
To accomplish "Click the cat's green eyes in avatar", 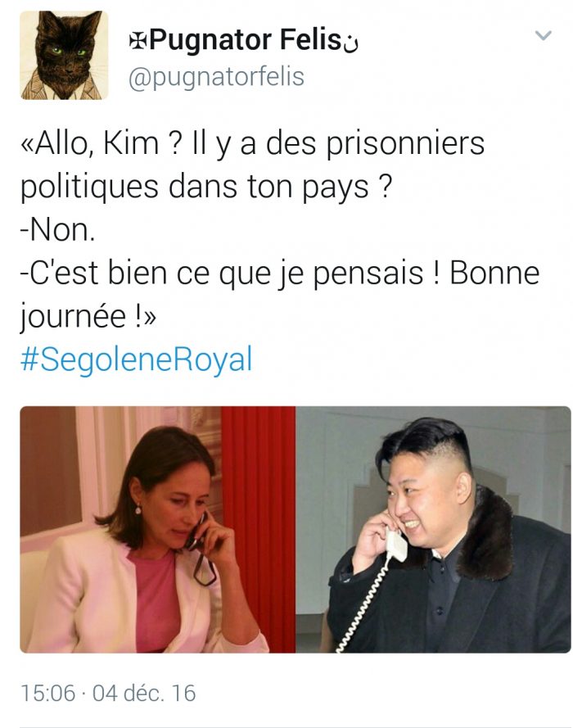I will point(68,51).
